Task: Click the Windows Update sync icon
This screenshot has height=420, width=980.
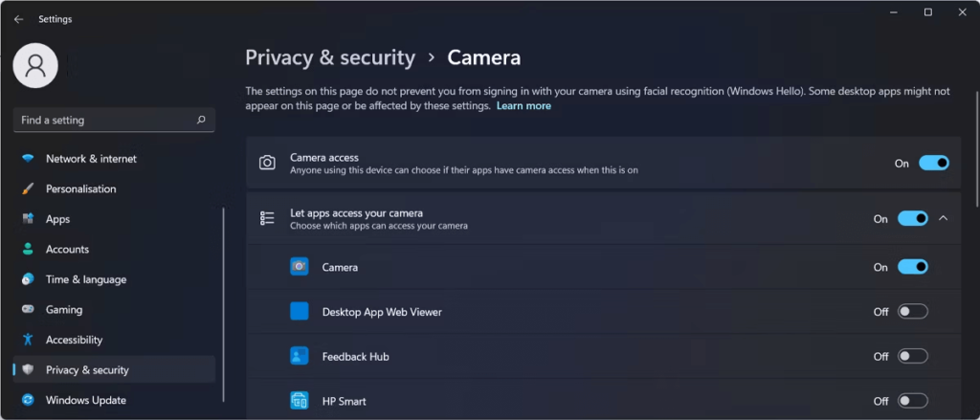Action: point(28,400)
